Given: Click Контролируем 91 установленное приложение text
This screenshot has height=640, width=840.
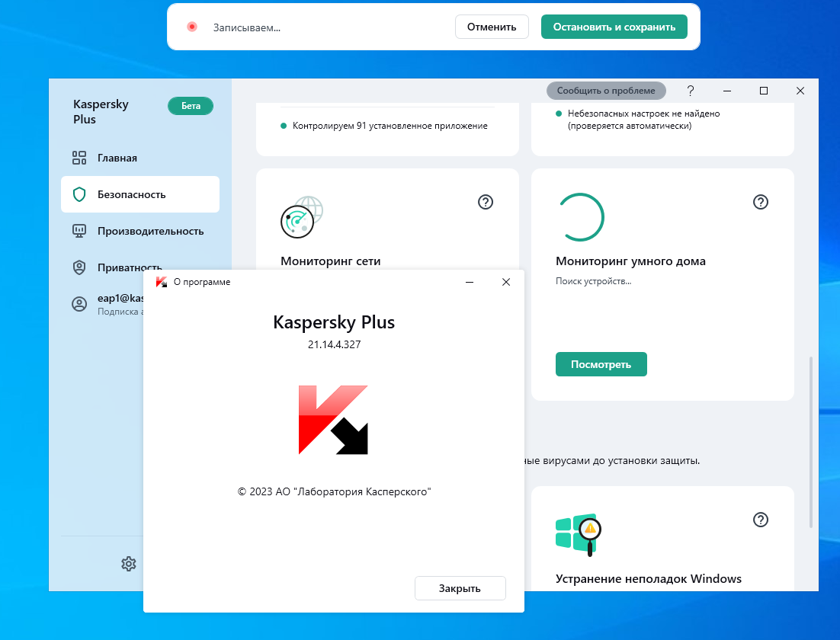Looking at the screenshot, I should (390, 126).
